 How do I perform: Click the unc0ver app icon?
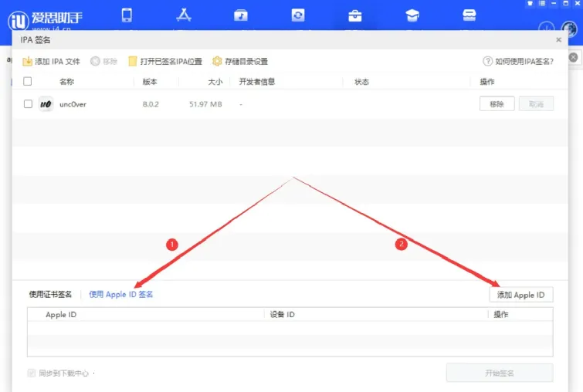(46, 104)
